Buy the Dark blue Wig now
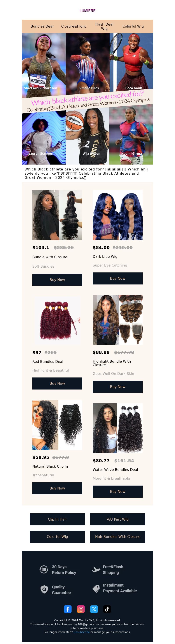 [x=117, y=278]
